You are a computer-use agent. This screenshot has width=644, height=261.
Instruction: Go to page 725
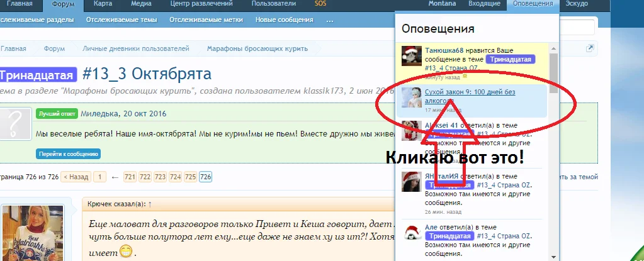pyautogui.click(x=191, y=177)
